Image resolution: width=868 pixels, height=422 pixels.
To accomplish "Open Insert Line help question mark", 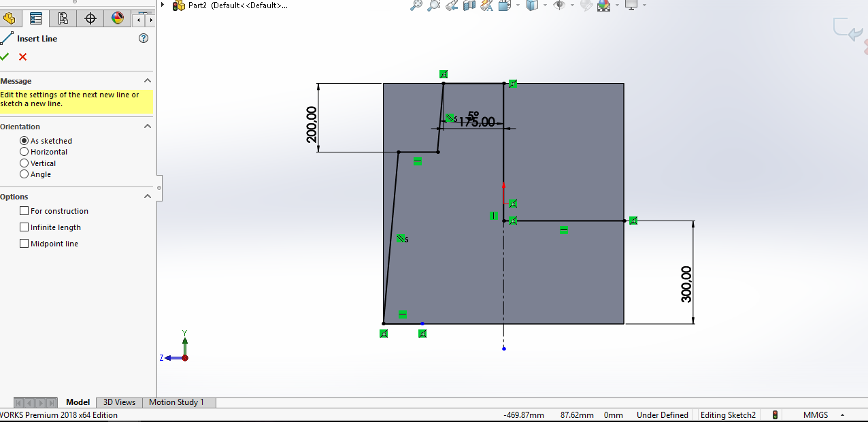I will tap(144, 38).
